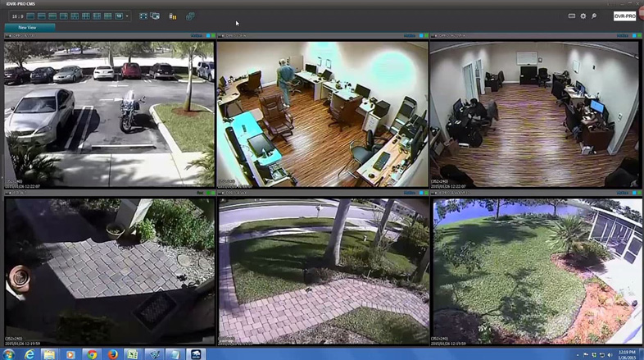Open the New View tab
This screenshot has height=360, width=644.
pos(29,27)
